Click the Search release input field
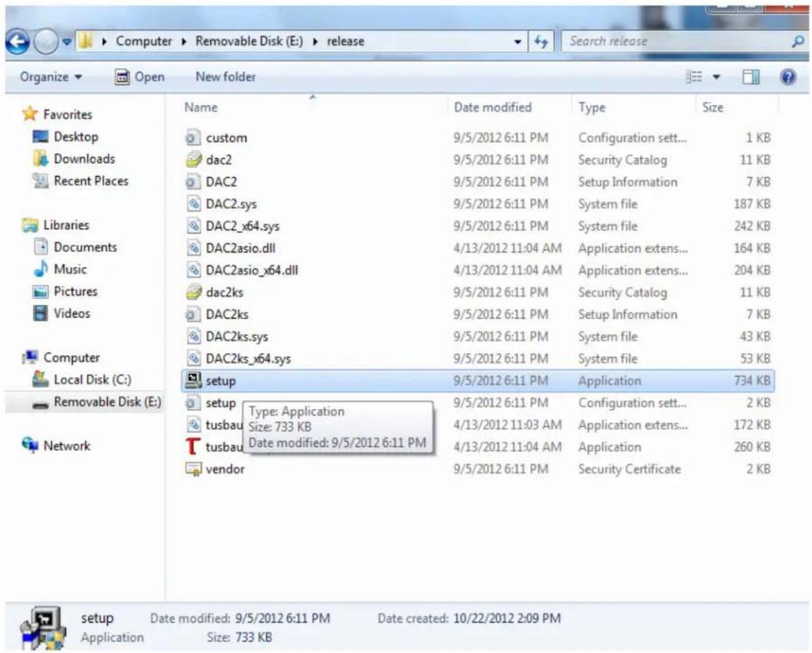This screenshot has width=812, height=653. pos(676,41)
